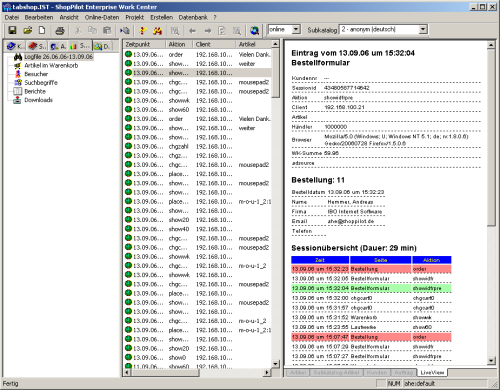500x390 pixels.
Task: Click the Open folder toolbar icon
Action: 28,30
